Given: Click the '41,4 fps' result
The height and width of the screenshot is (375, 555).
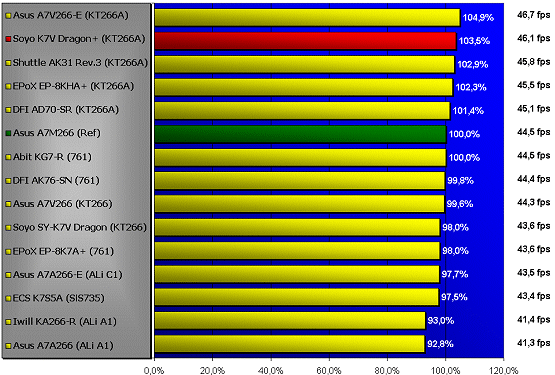Looking at the screenshot, I should (x=534, y=320).
